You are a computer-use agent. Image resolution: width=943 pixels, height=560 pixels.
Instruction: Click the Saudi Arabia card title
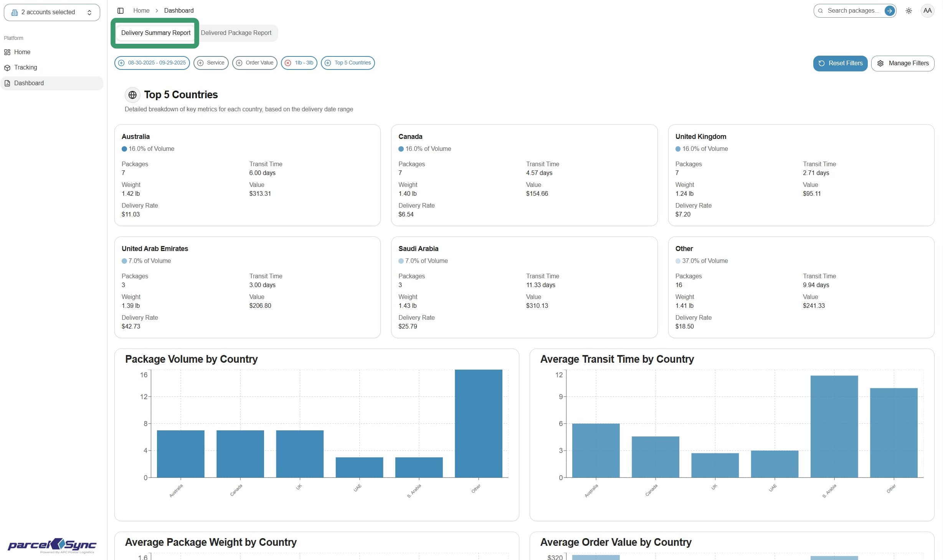point(418,249)
